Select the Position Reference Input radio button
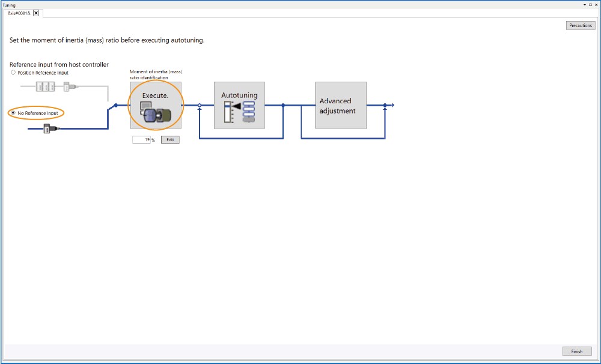The image size is (601, 364). pos(13,73)
